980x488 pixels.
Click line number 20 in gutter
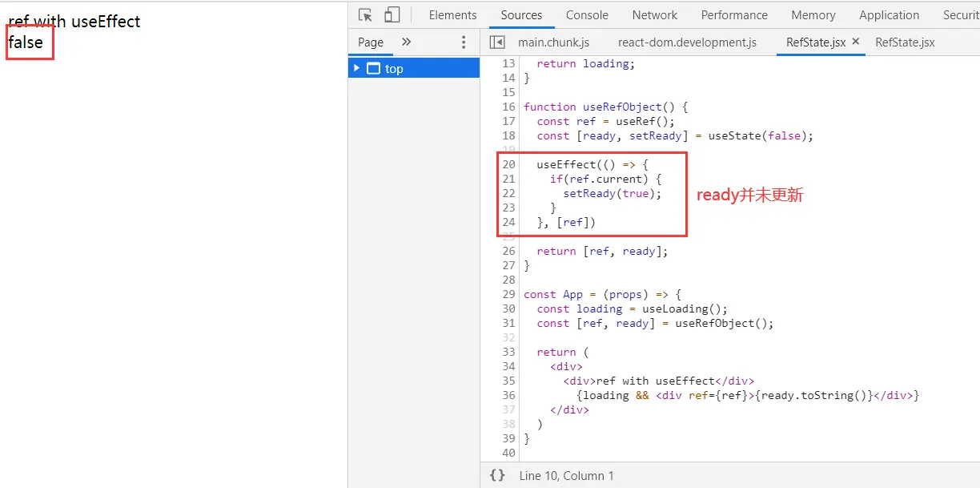[x=509, y=165]
